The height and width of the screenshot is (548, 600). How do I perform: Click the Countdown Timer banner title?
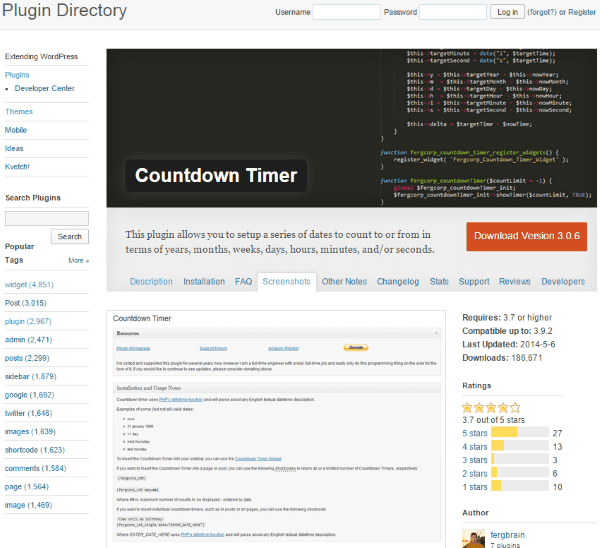pyautogui.click(x=216, y=176)
